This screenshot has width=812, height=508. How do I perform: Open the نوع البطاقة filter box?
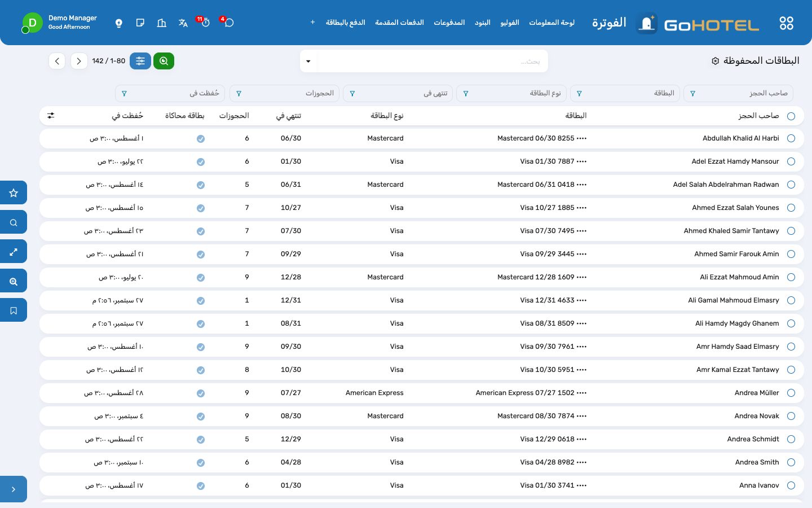(511, 93)
